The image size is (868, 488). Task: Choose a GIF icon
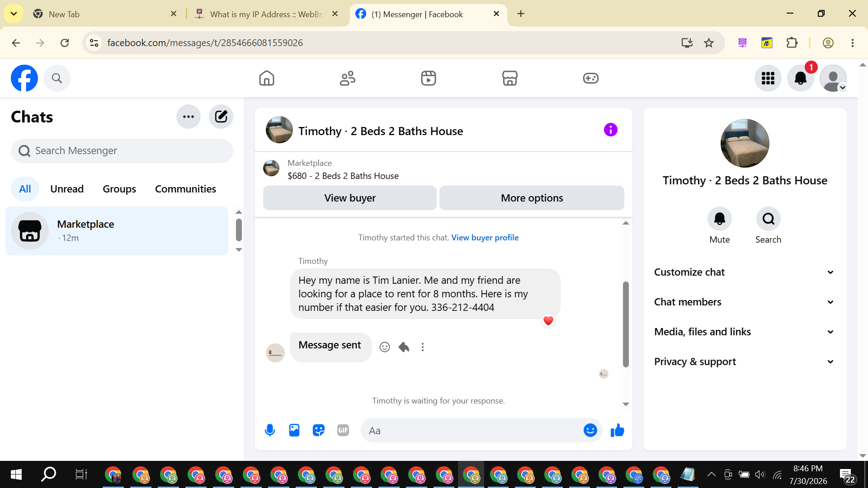pyautogui.click(x=343, y=430)
